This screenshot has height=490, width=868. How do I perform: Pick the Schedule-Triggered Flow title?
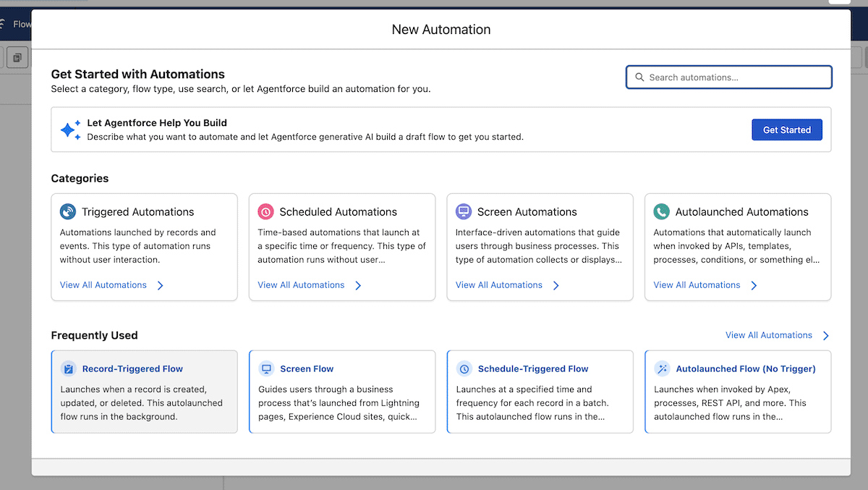533,369
